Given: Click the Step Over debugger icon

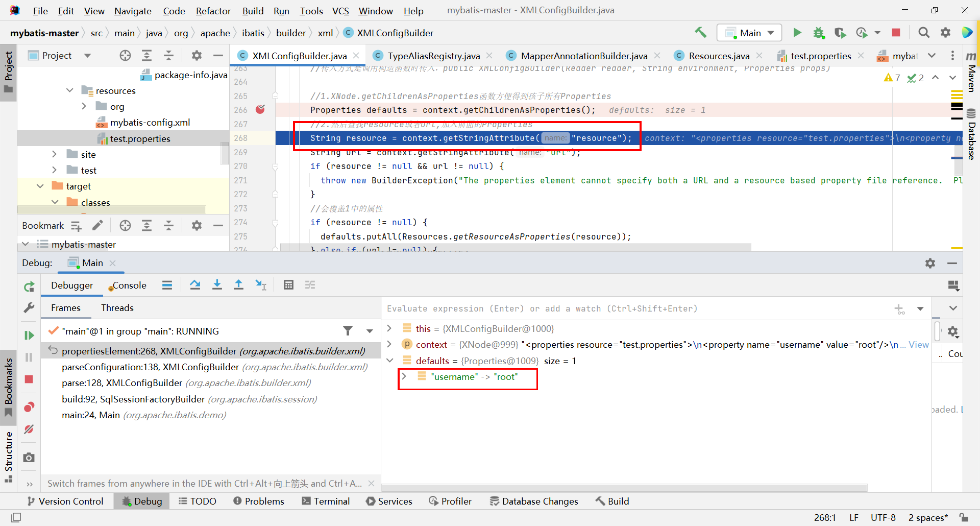Looking at the screenshot, I should coord(195,285).
